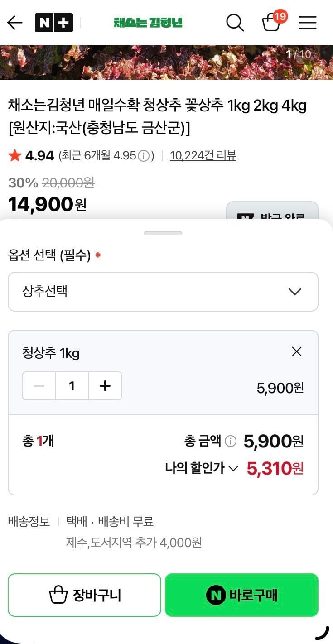Open the search magnifier icon

(235, 23)
